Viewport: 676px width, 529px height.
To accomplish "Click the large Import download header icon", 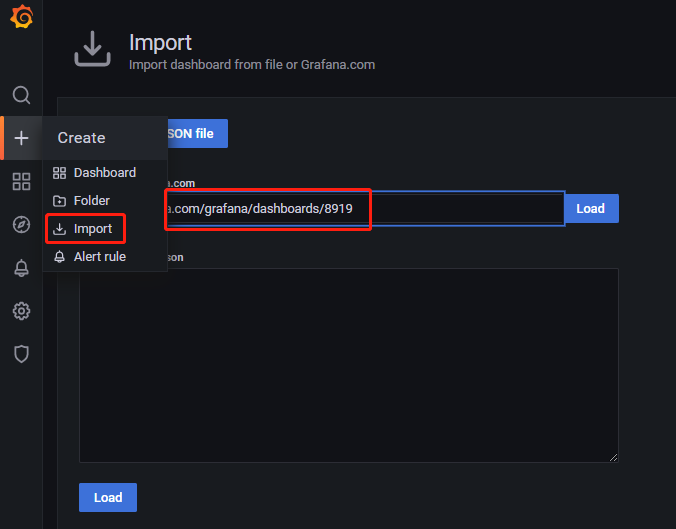I will point(92,49).
